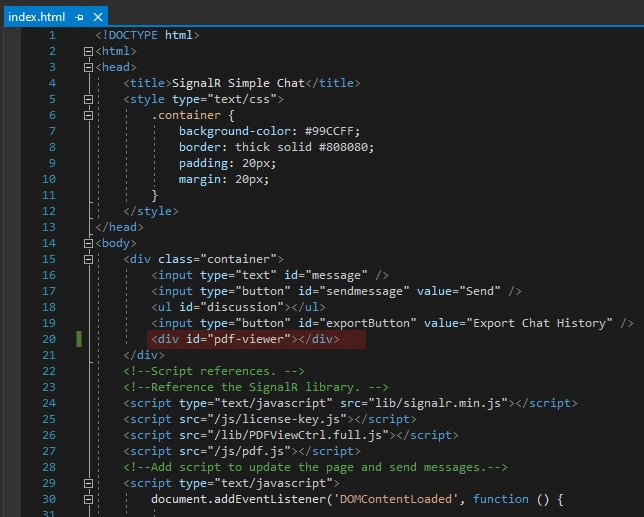The height and width of the screenshot is (517, 644).
Task: Collapse the script block on line 29
Action: point(88,483)
